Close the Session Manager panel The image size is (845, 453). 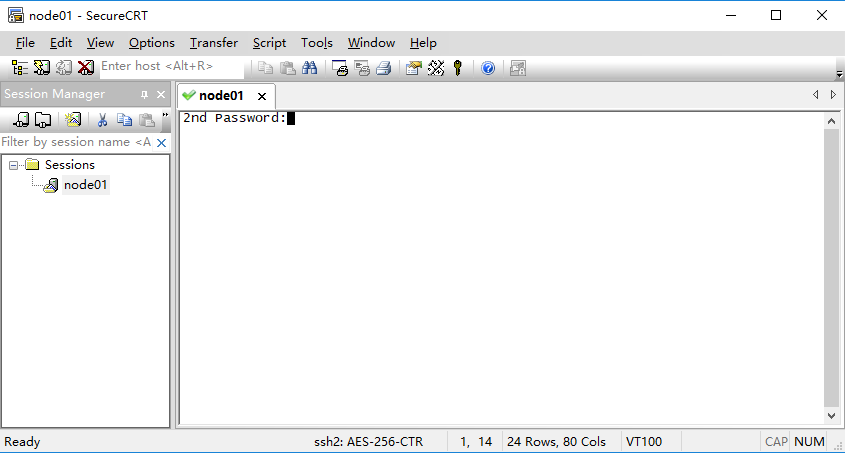coord(161,95)
